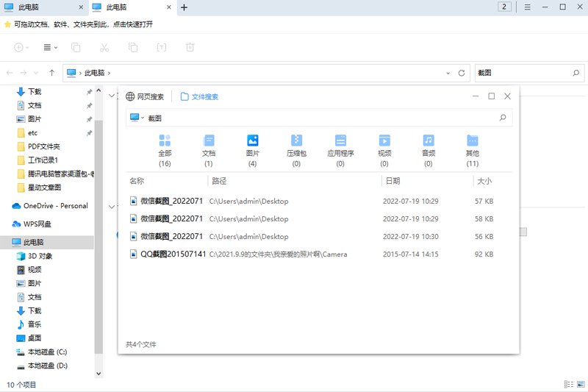The height and width of the screenshot is (392, 588).
Task: Switch to 文件搜索 tab
Action: (x=199, y=96)
